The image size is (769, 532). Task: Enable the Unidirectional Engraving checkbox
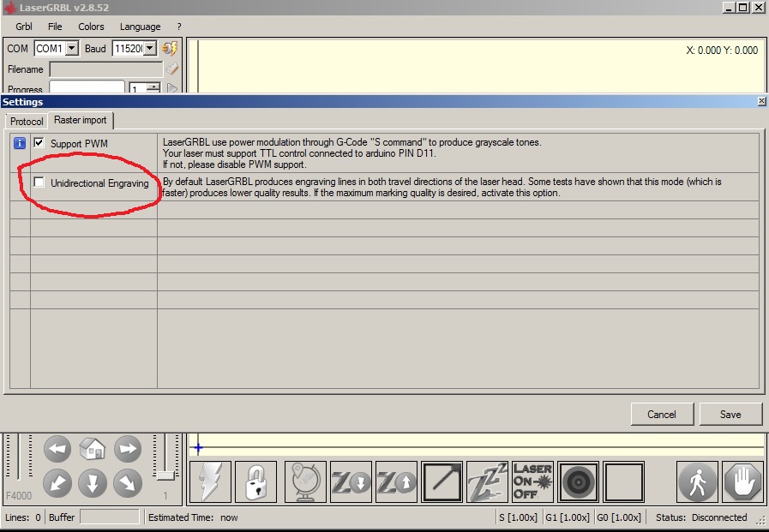(x=39, y=182)
